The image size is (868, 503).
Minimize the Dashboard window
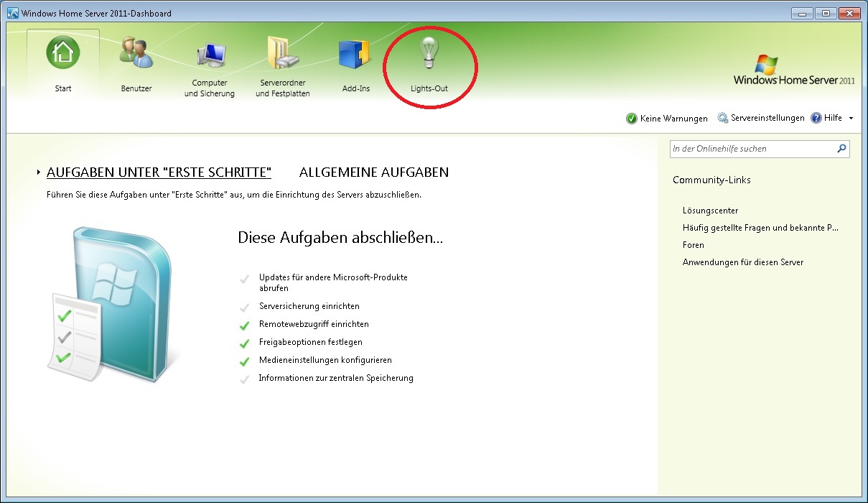click(x=802, y=13)
